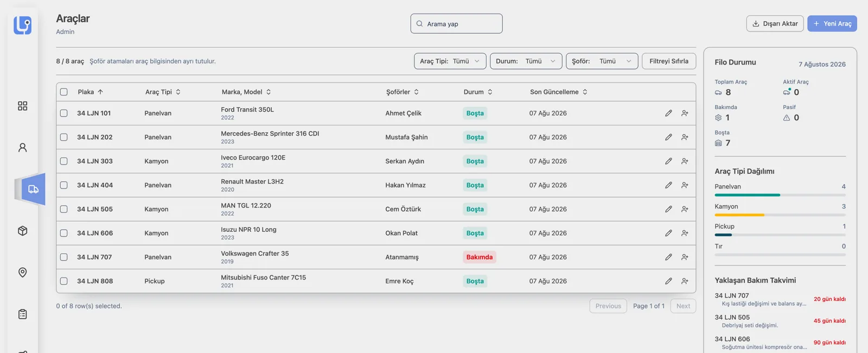Open the clipboard list sidebar icon

click(22, 314)
